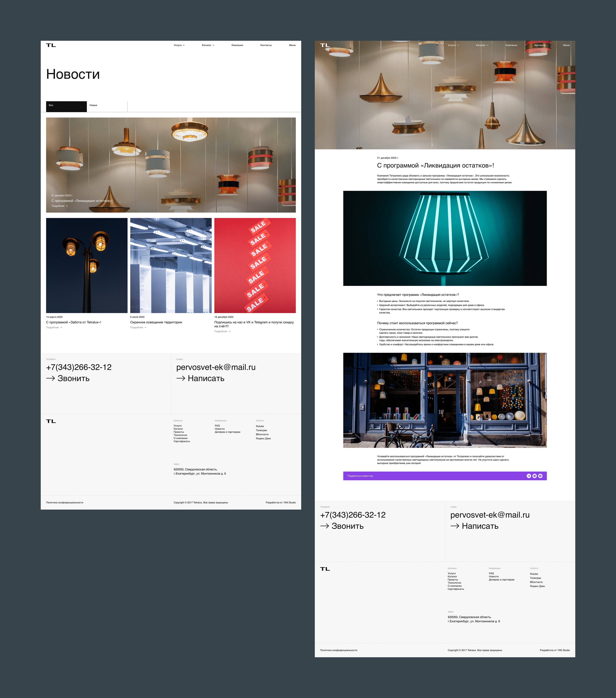Click the arrow next to «Написать» on the right page
Screen dimensions: 616x698
click(454, 526)
